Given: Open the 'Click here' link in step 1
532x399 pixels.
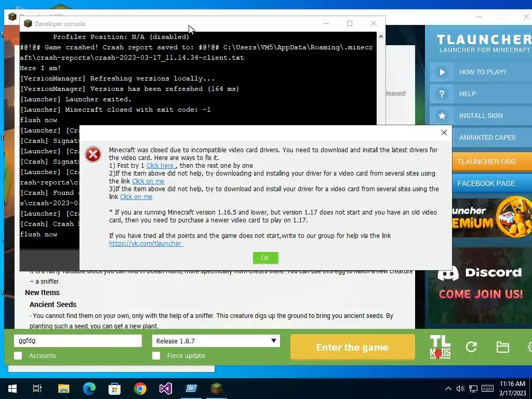Looking at the screenshot, I should 160,166.
